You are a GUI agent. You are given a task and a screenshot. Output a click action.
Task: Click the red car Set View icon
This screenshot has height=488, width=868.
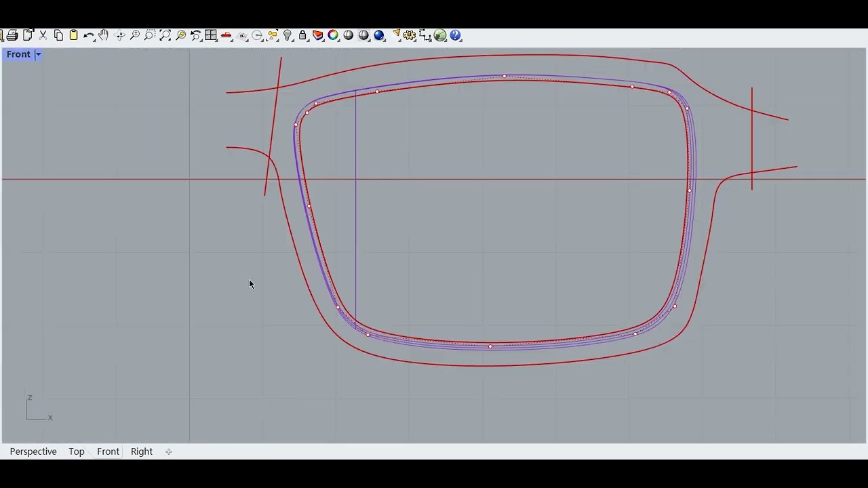[x=226, y=35]
